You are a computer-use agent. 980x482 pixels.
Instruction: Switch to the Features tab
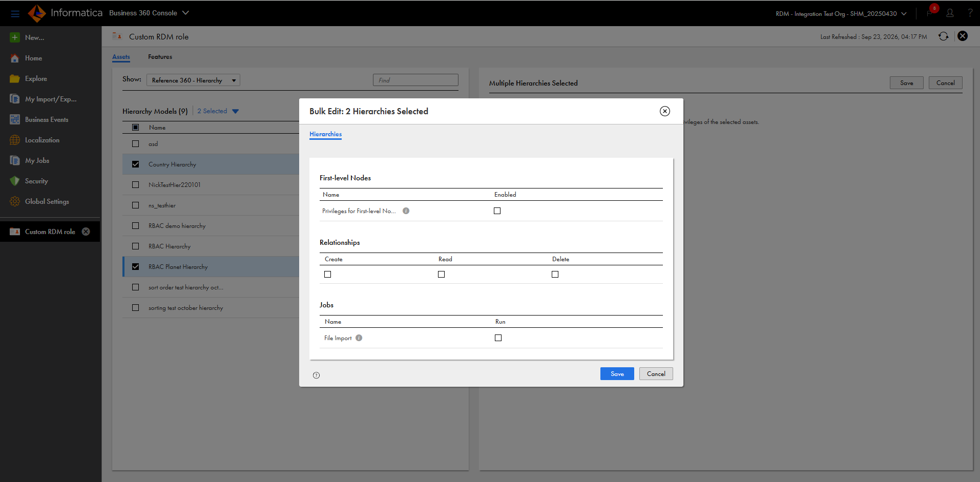(160, 57)
